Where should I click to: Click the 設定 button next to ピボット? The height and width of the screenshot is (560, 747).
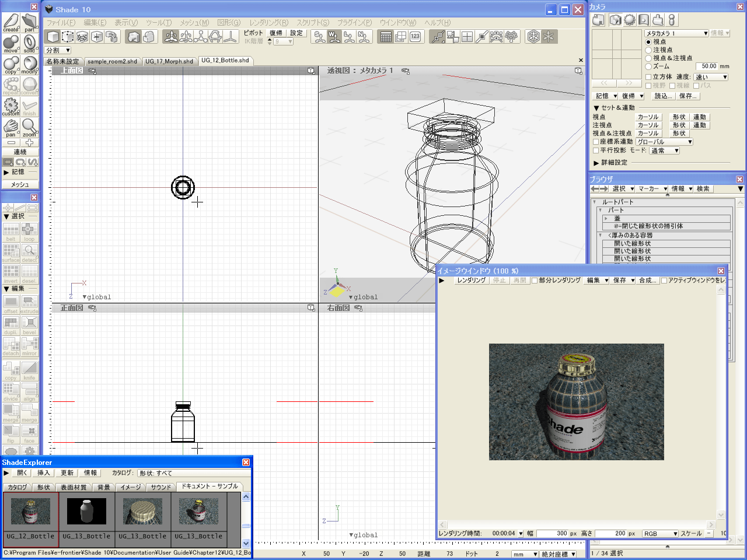click(x=296, y=33)
